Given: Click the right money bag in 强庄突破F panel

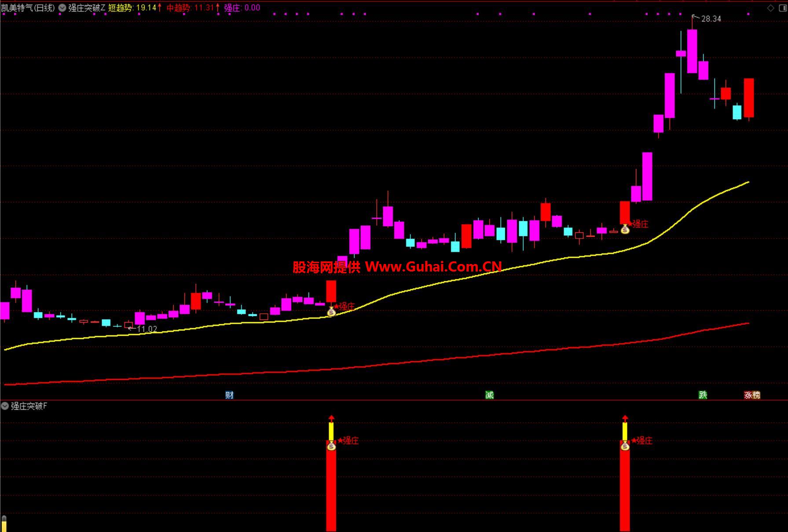Looking at the screenshot, I should (x=625, y=446).
